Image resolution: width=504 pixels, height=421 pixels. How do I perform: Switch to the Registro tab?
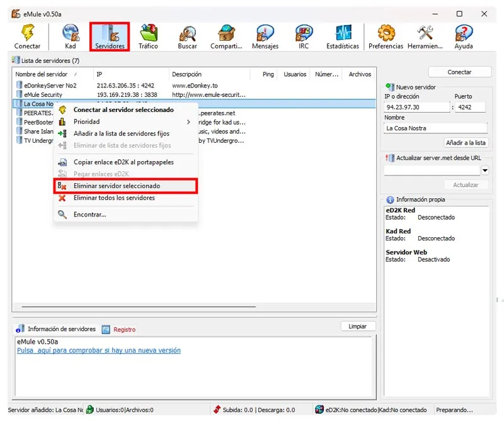124,329
